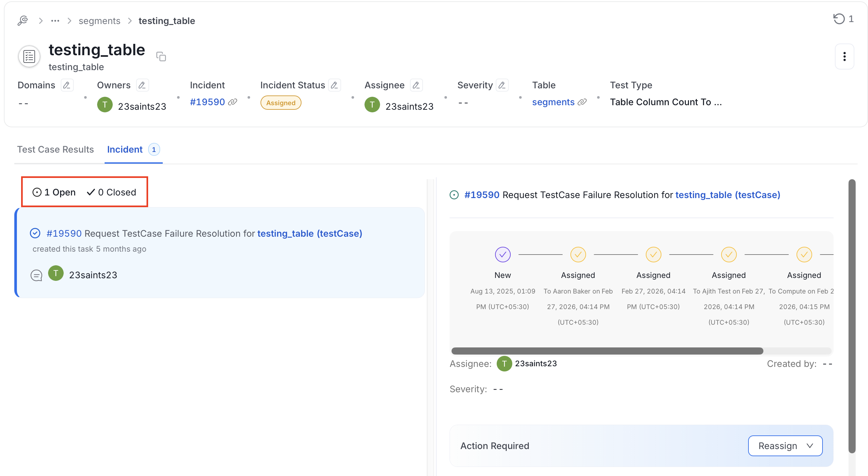
Task: Click the Severity value in detail panel
Action: pos(498,389)
